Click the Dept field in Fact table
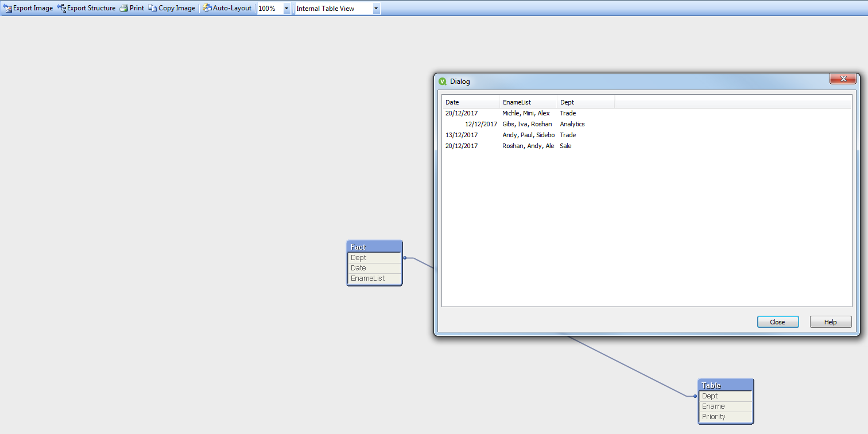The height and width of the screenshot is (434, 868). point(374,258)
